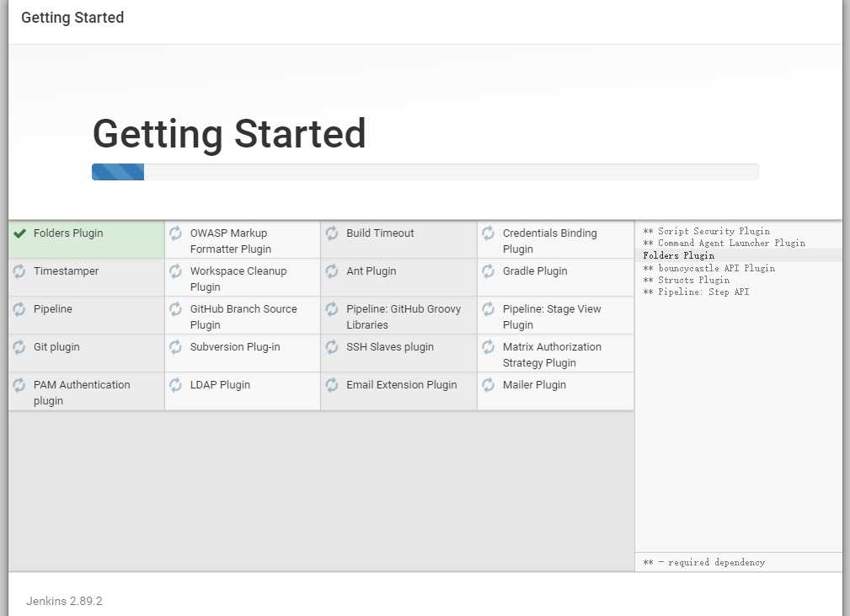Image resolution: width=850 pixels, height=616 pixels.
Task: Select the Matrix Authorization Strategy Plugin label
Action: (x=552, y=355)
